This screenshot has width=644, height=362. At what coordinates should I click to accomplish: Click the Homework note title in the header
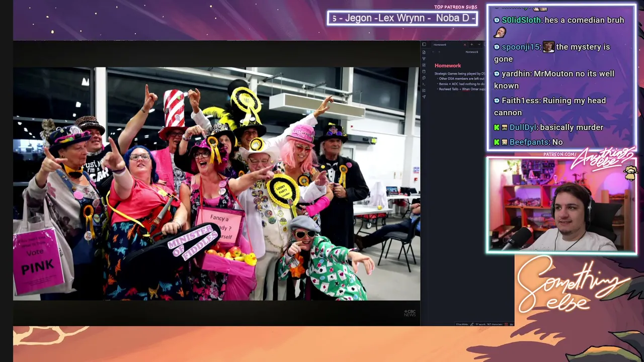click(471, 52)
